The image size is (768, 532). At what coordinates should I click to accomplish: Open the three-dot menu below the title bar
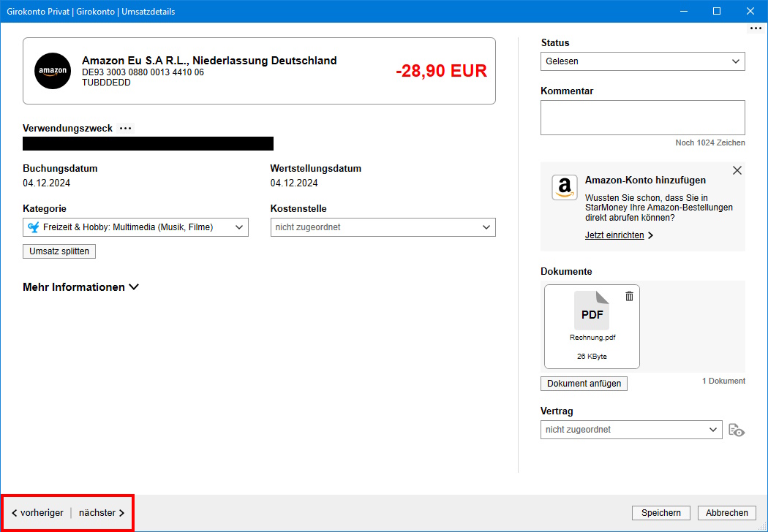(x=756, y=29)
